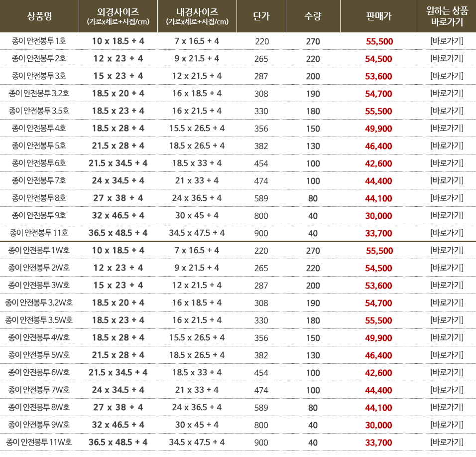The width and height of the screenshot is (476, 457).
Task: Click outer size 15 x 23 + 4 for 3호
Action: 118,76
